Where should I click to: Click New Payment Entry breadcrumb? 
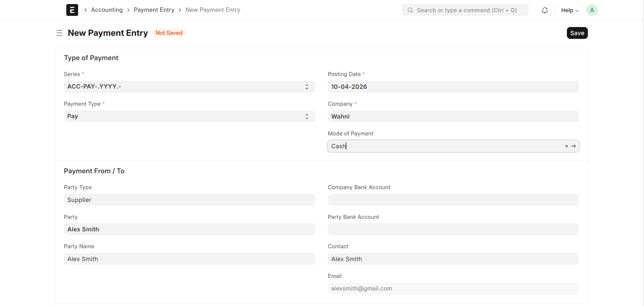213,10
